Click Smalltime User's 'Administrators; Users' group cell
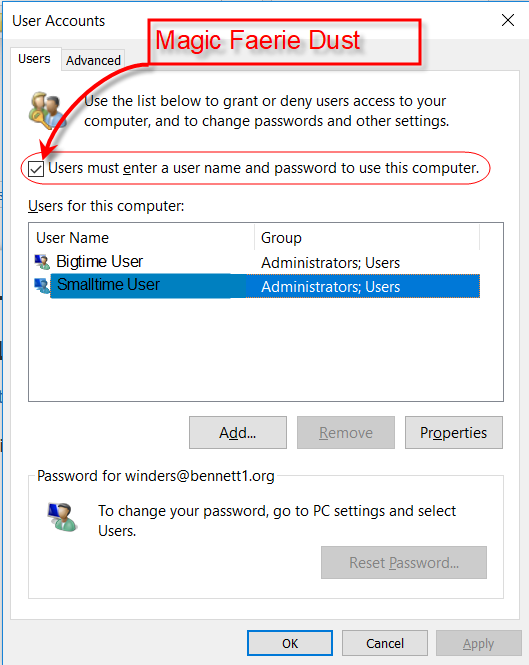This screenshot has width=529, height=665. tap(330, 287)
